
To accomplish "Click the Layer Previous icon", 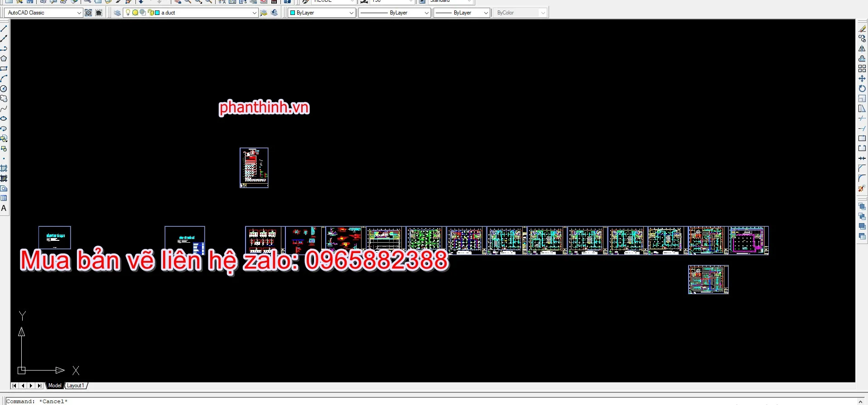I will coord(274,13).
